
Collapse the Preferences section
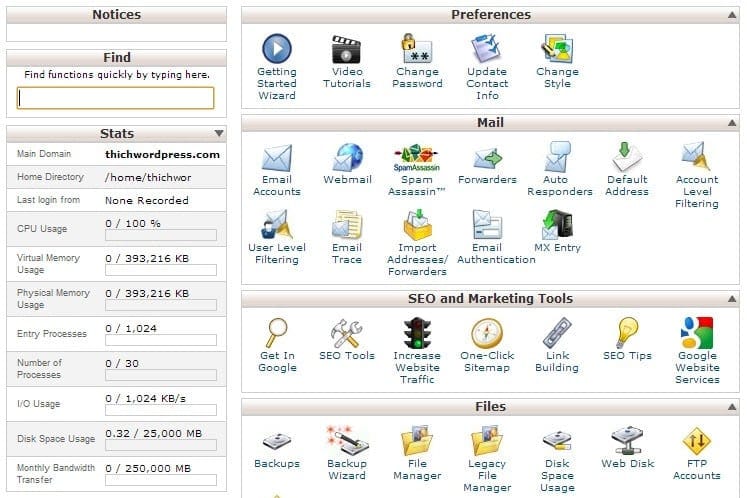[x=732, y=15]
